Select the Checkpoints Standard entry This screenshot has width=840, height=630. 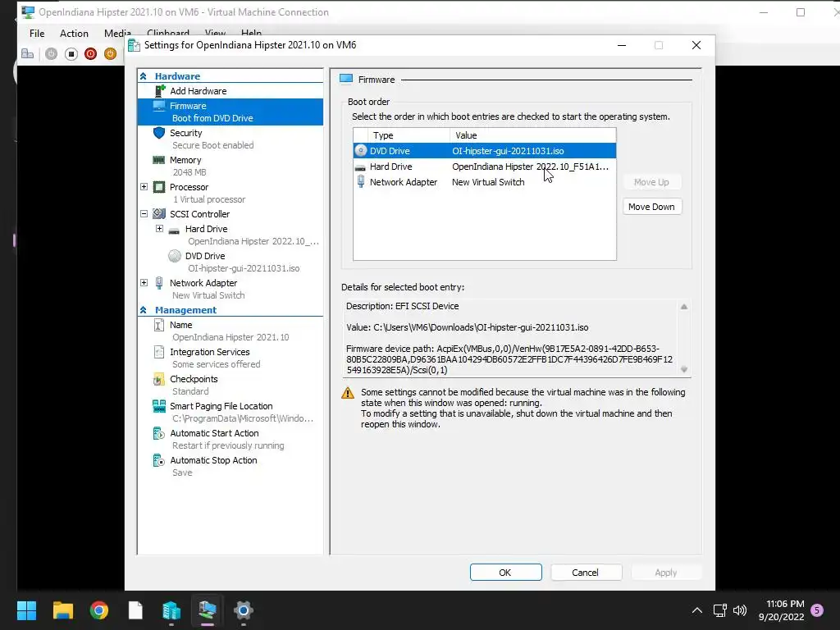point(230,385)
